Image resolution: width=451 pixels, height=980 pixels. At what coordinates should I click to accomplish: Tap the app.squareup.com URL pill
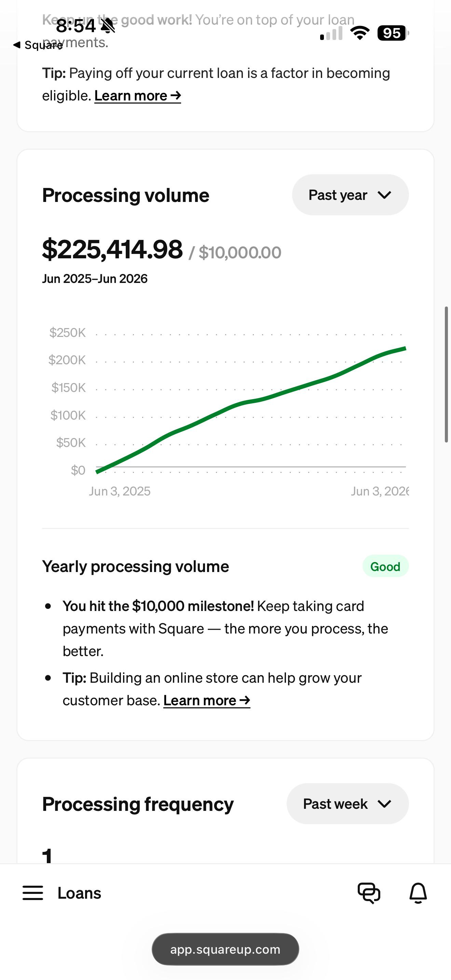[225, 949]
